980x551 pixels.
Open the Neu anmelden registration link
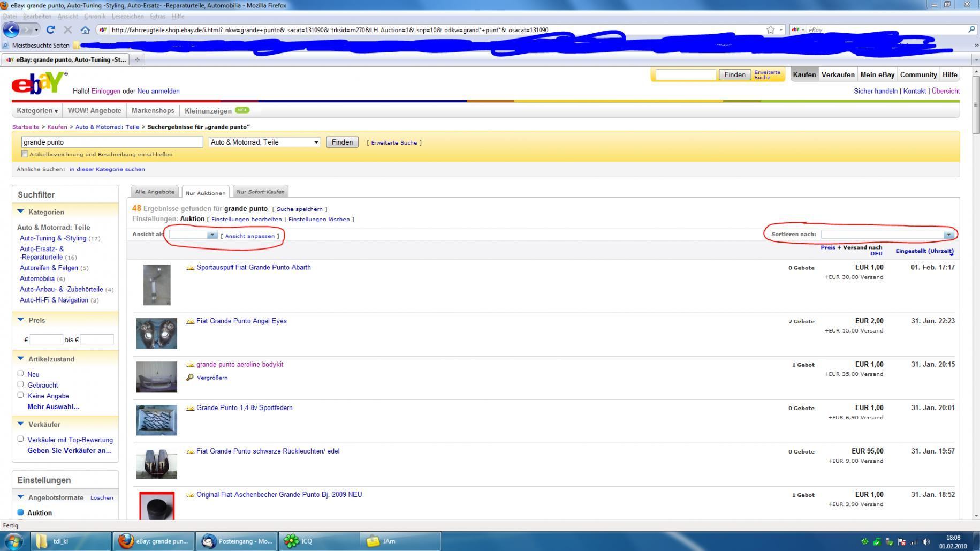pyautogui.click(x=158, y=91)
